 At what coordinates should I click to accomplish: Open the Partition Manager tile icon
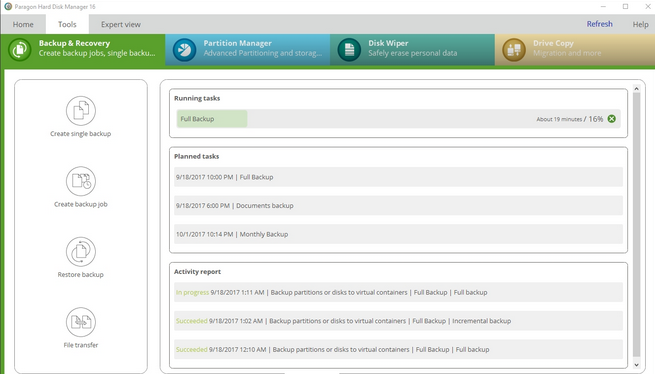pyautogui.click(x=184, y=50)
